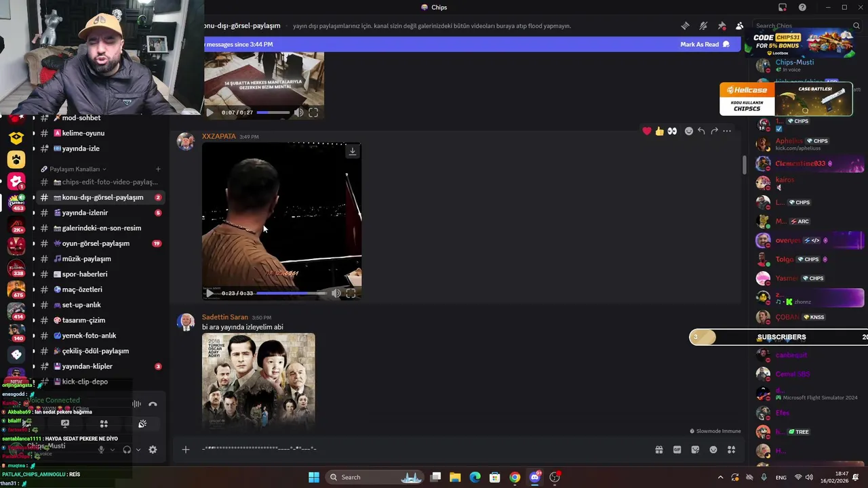Viewport: 868px width, 488px height.
Task: Open GIF picker
Action: [677, 449]
